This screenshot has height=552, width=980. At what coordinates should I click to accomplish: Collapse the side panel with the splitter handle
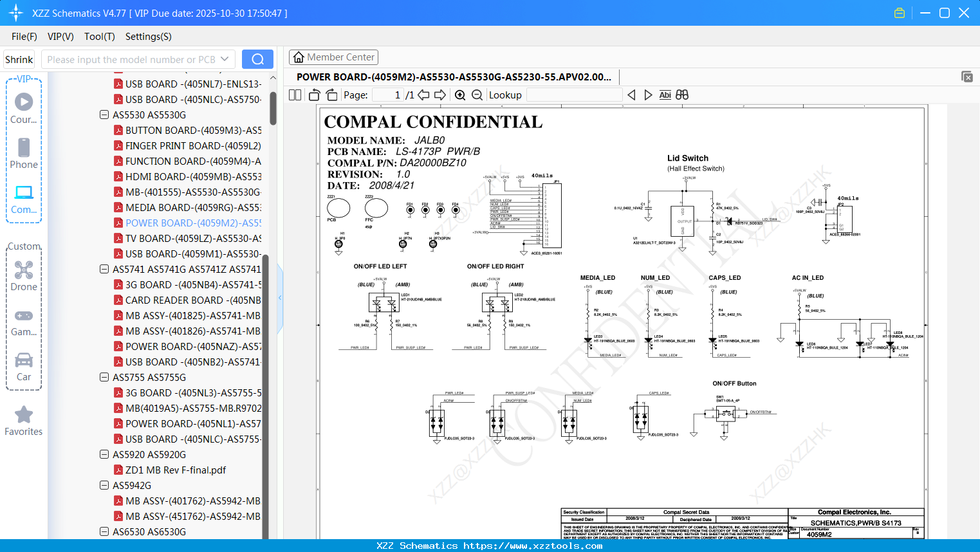[x=280, y=298]
